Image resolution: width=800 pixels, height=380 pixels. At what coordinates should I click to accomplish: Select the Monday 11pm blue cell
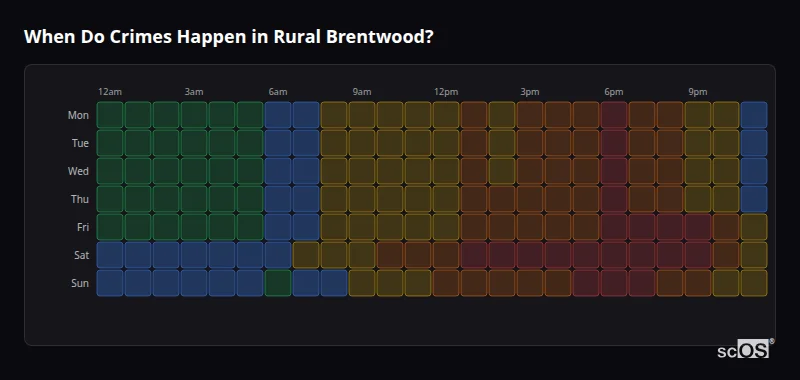pyautogui.click(x=754, y=115)
